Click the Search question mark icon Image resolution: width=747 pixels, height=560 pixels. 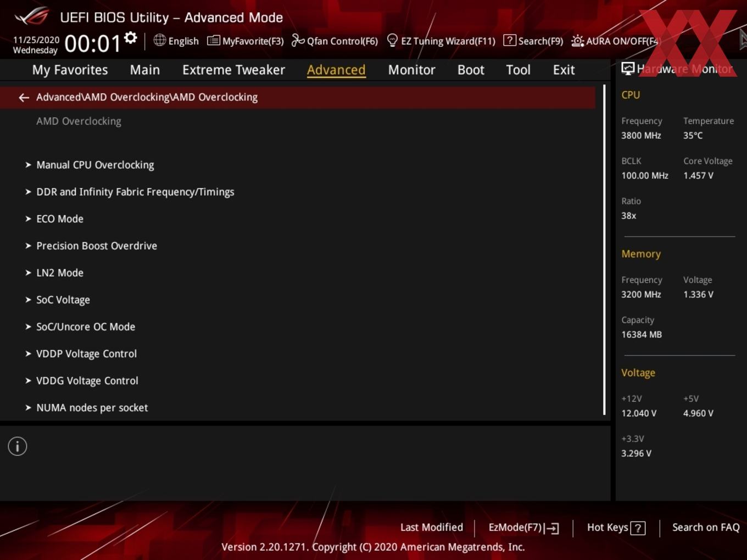tap(510, 40)
